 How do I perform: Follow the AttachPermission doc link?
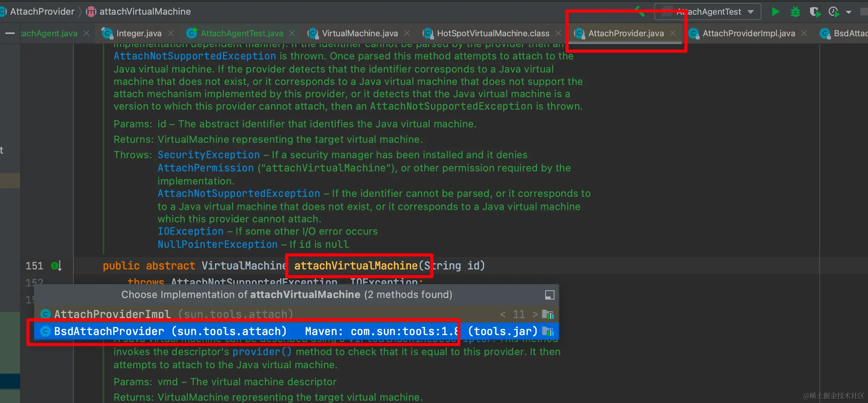click(x=206, y=168)
